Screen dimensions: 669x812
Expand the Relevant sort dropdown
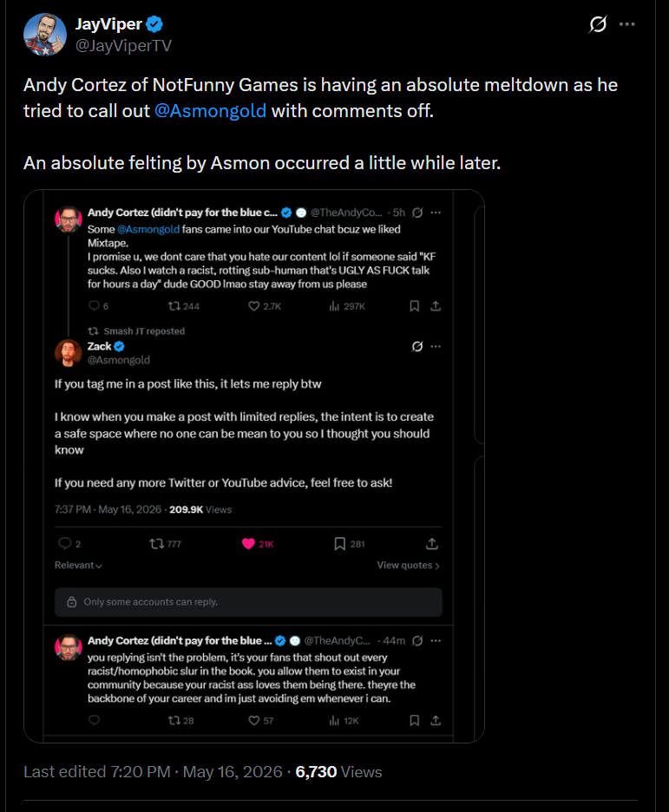point(78,565)
